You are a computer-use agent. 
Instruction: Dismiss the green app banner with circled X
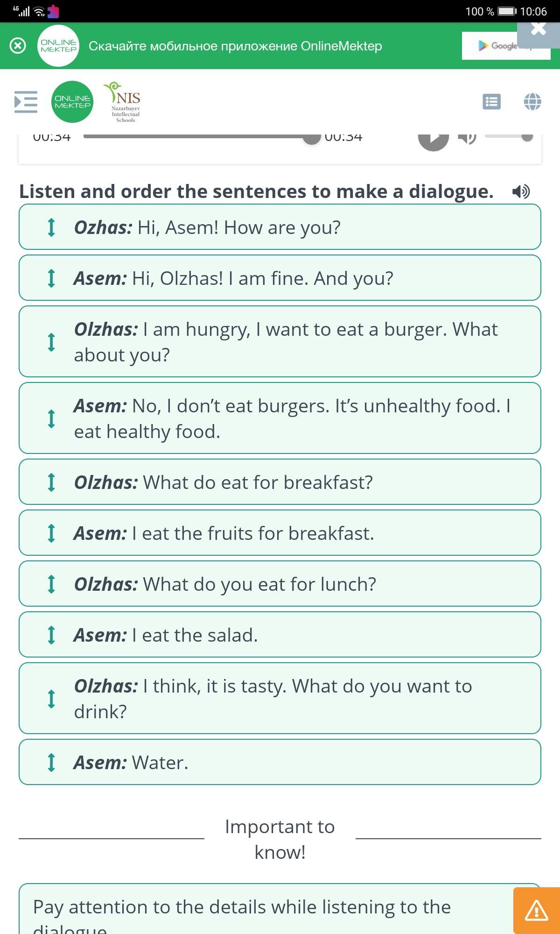pyautogui.click(x=18, y=46)
